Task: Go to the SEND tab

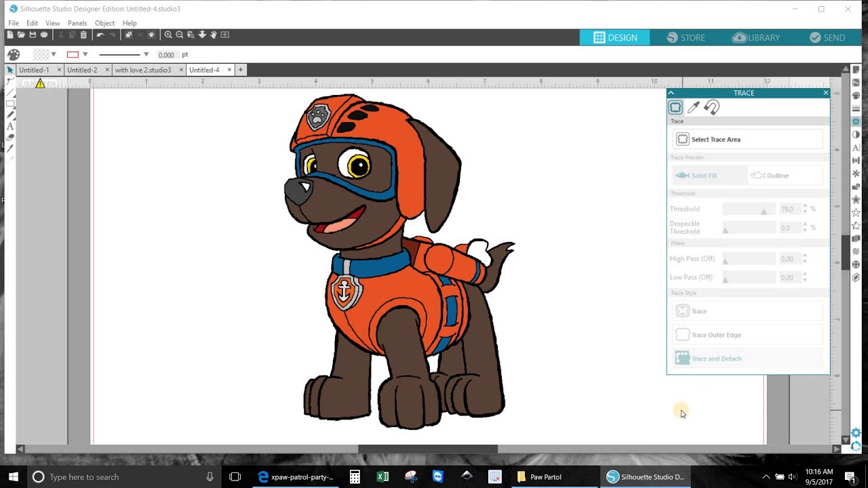Action: (x=827, y=38)
